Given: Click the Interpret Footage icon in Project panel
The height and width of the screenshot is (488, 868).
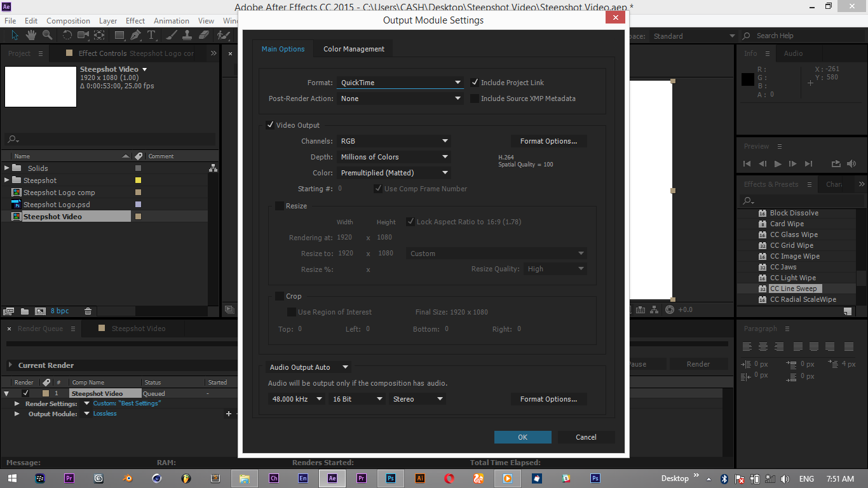Looking at the screenshot, I should click(x=9, y=311).
